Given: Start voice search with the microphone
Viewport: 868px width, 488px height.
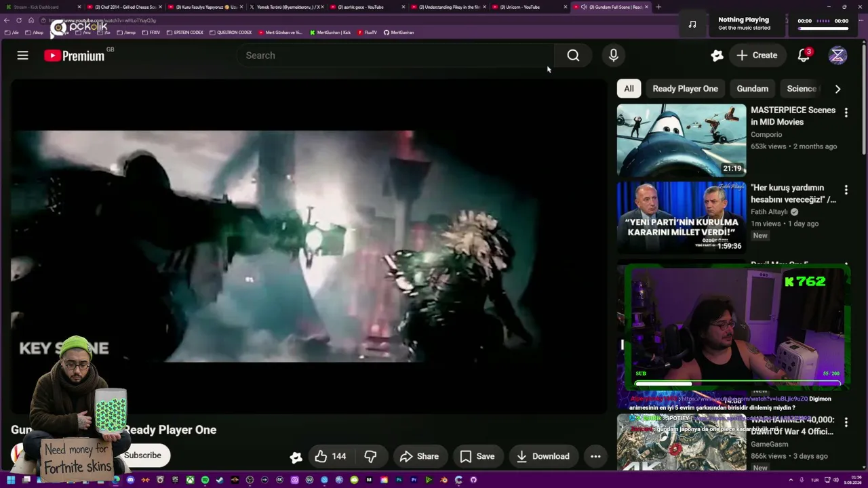Looking at the screenshot, I should click(x=613, y=56).
